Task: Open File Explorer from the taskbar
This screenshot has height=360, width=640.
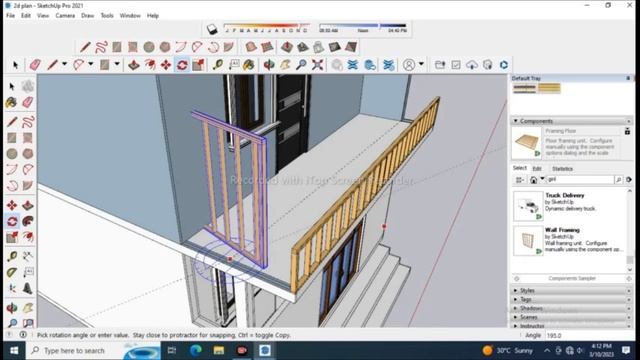Action: 219,350
